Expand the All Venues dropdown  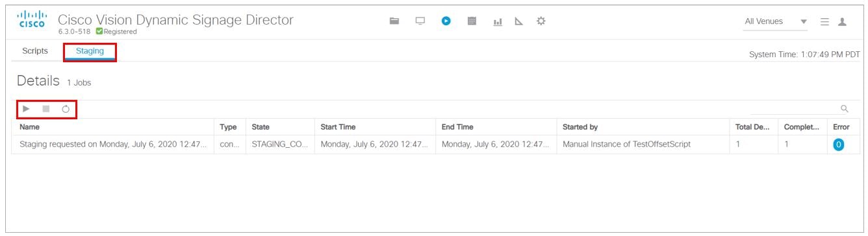tap(775, 21)
